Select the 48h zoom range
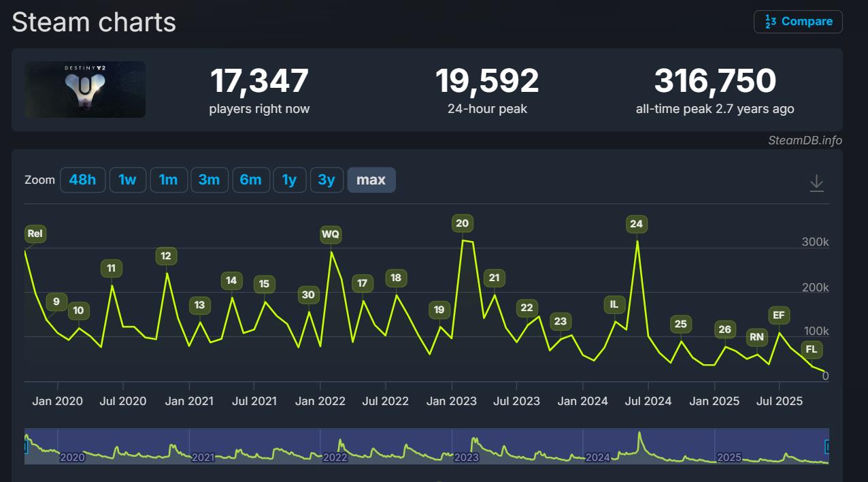The height and width of the screenshot is (482, 868). (82, 180)
